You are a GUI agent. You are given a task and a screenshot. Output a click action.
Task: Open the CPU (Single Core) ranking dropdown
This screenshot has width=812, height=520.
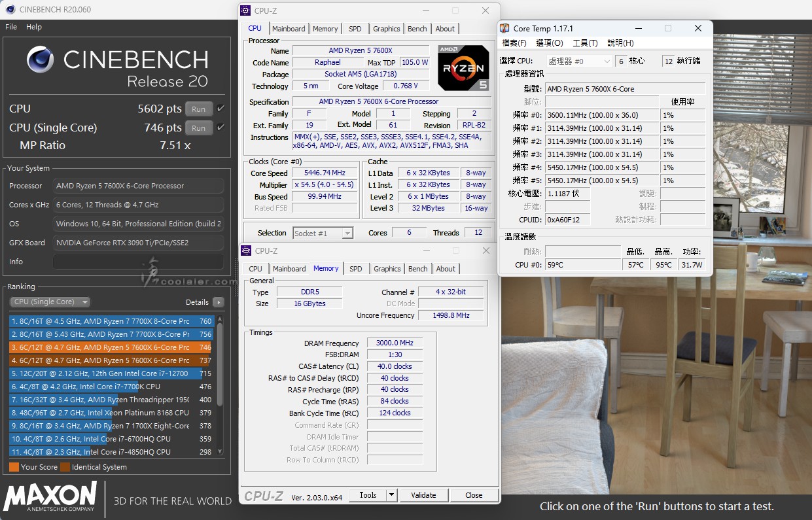click(x=50, y=302)
